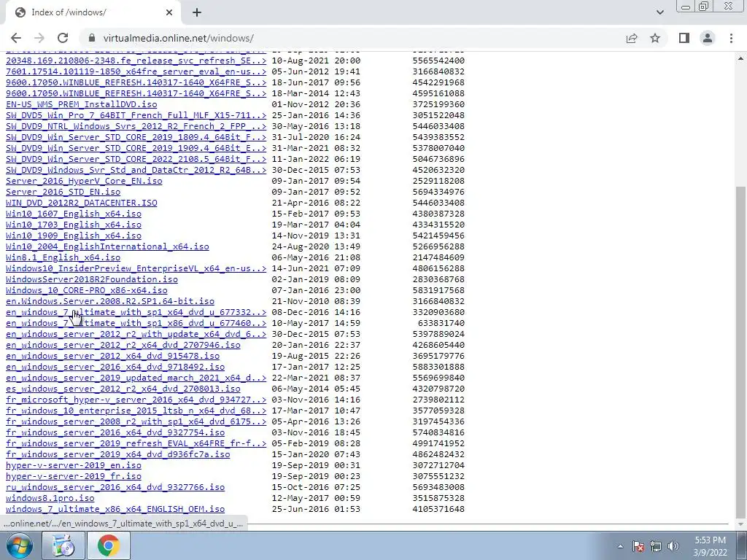Bookmark this page with the star icon

pyautogui.click(x=655, y=38)
